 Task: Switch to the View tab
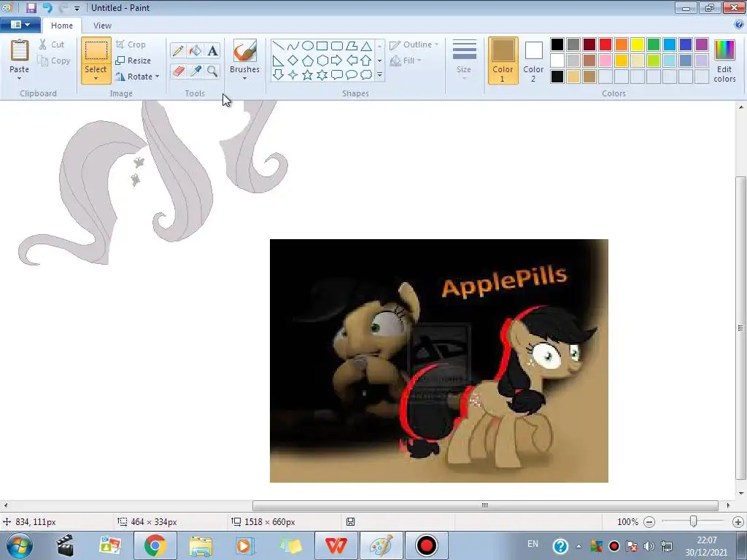[x=102, y=26]
